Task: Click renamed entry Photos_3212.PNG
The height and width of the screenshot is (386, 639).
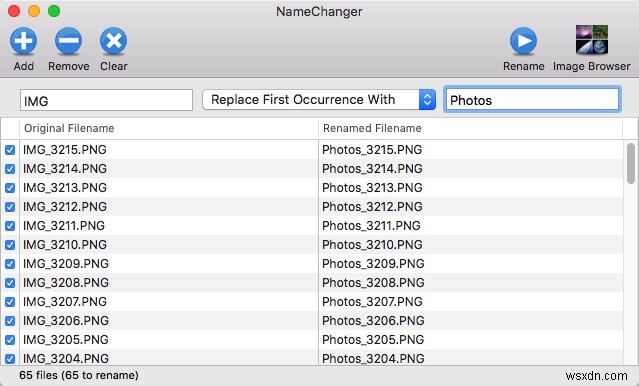Action: [372, 207]
